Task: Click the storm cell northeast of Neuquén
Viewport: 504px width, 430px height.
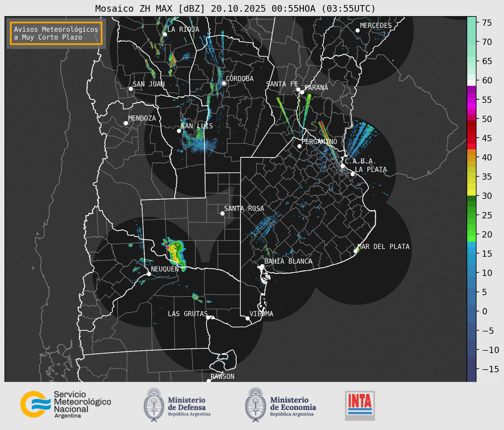Action: [x=175, y=253]
